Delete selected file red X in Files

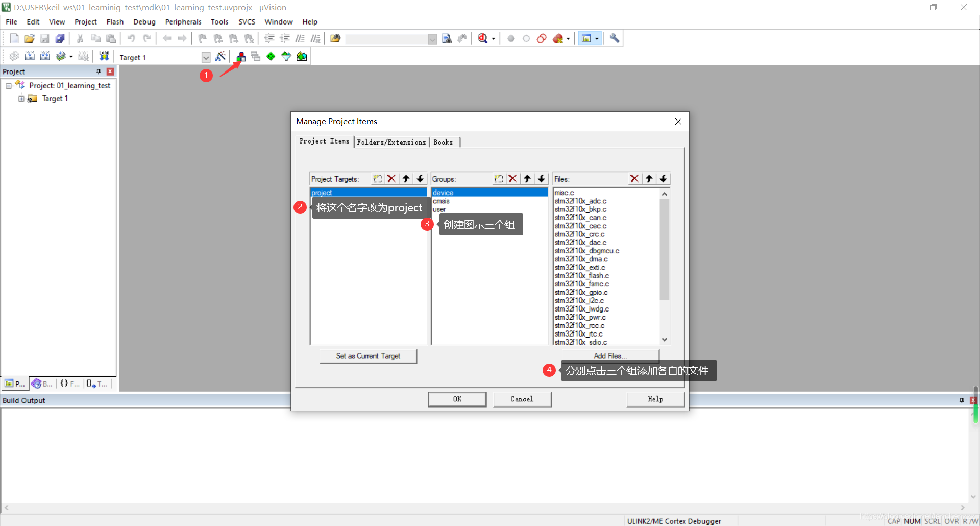[x=634, y=179]
